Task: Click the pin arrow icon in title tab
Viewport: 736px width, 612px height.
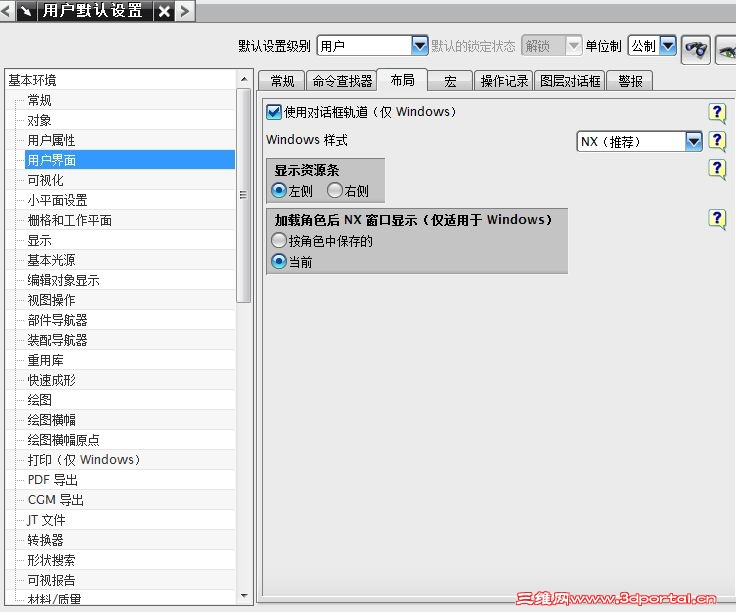Action: tap(26, 10)
